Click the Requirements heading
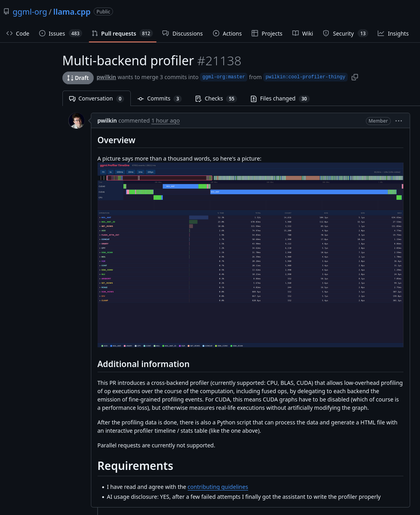420x515 pixels. pos(135,466)
